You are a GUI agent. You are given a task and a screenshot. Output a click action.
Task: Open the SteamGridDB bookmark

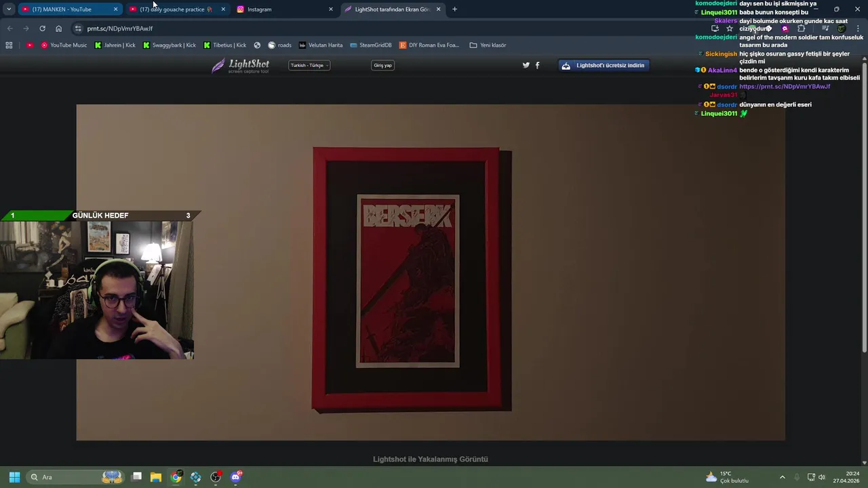point(370,45)
